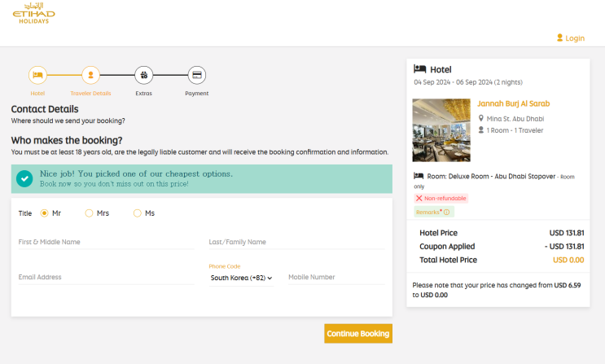This screenshot has height=364, width=605.
Task: Click the Payment step card icon
Action: click(196, 76)
